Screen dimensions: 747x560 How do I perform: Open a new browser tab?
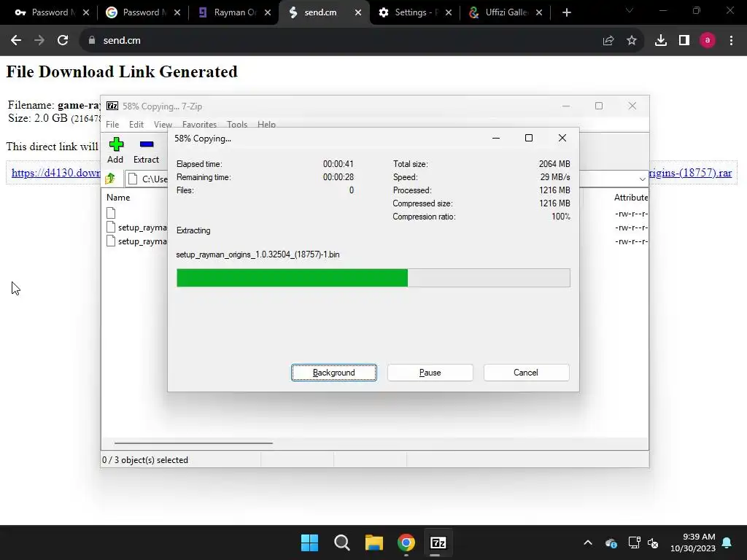point(566,12)
